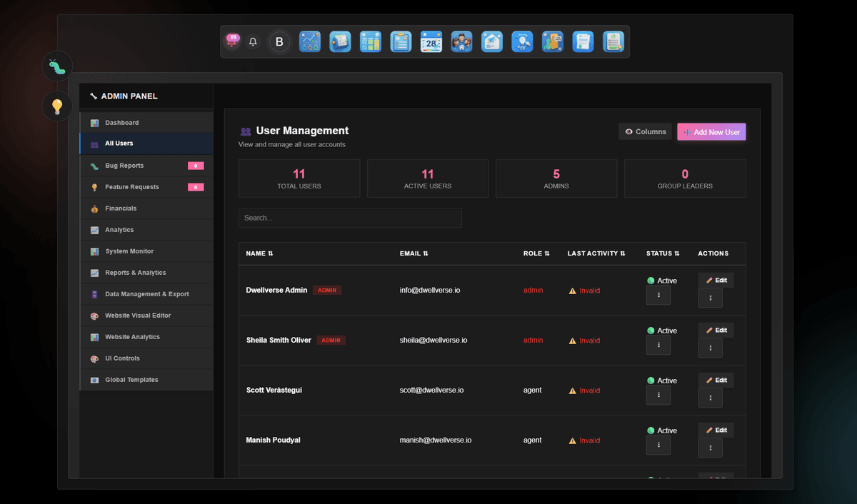Click the user search field

click(350, 218)
